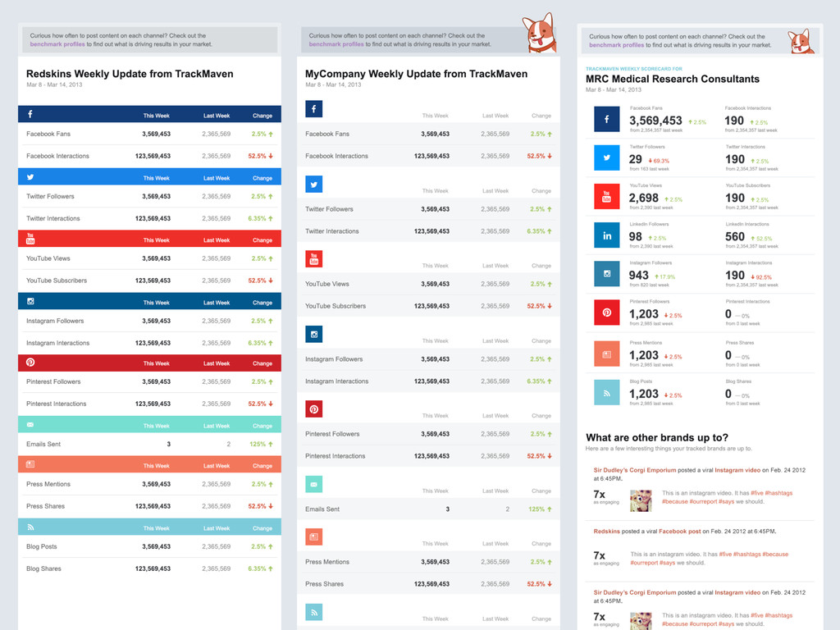
Task: Click the Blog Posts RSS tile in MRC scorecard
Action: click(606, 393)
